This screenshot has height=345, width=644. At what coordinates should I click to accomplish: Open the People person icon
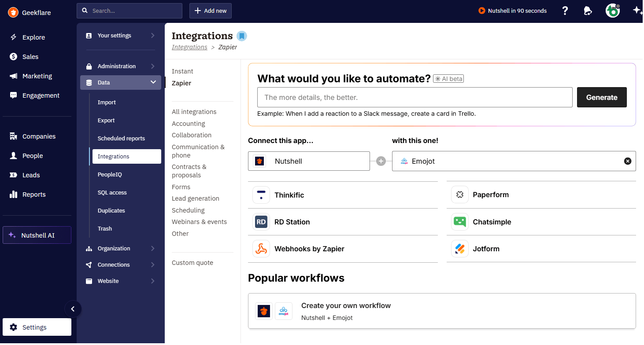[x=14, y=156]
